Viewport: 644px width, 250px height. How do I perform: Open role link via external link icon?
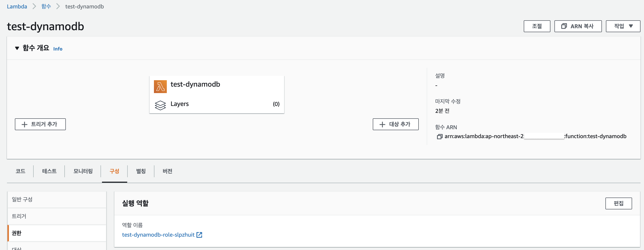tap(199, 235)
